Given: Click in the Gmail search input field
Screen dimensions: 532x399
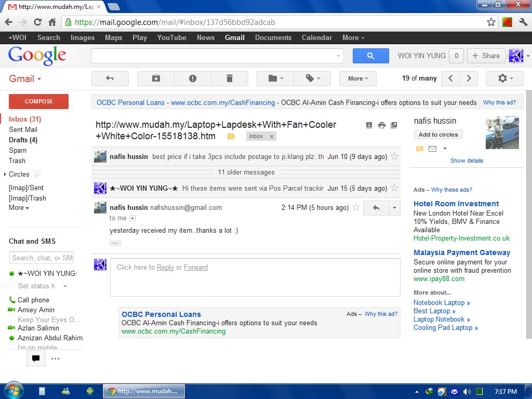Looking at the screenshot, I should [214, 56].
